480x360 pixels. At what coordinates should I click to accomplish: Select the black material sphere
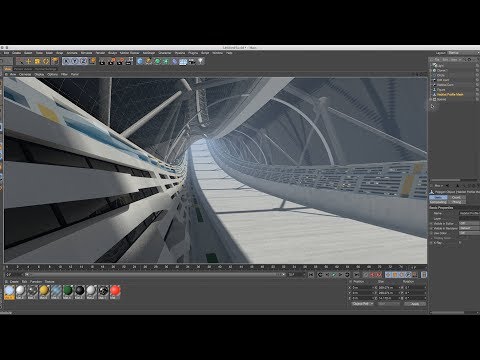coord(80,291)
